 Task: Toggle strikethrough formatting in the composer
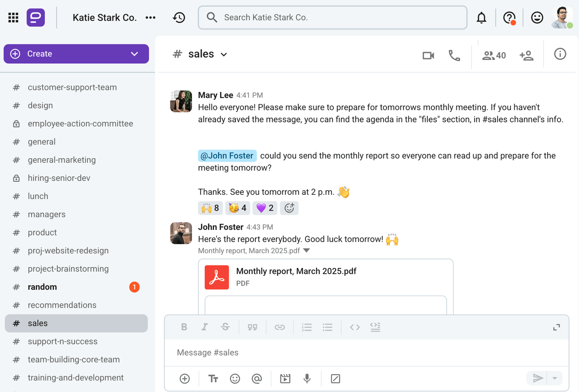click(x=225, y=326)
